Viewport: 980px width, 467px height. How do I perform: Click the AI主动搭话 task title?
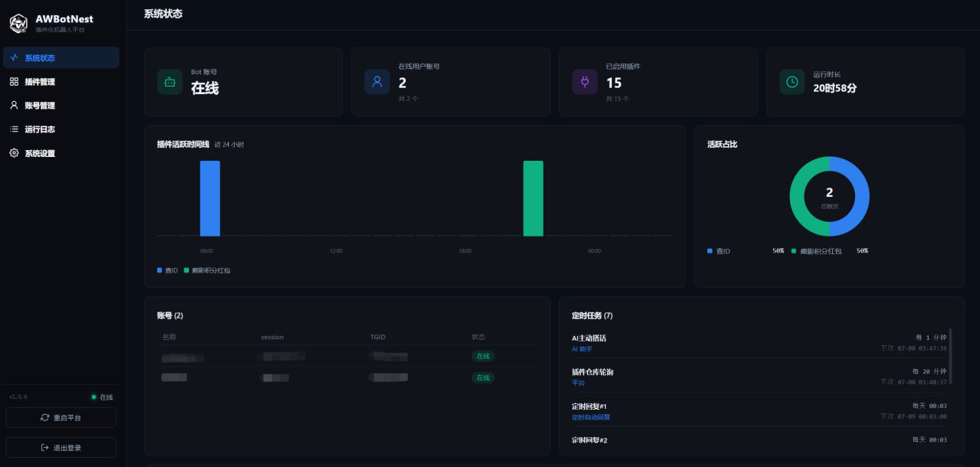[x=589, y=338]
